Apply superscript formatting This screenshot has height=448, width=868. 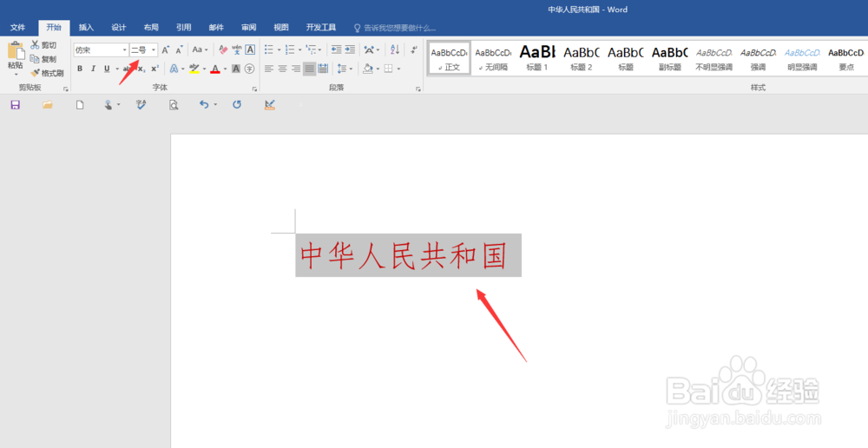tap(155, 69)
